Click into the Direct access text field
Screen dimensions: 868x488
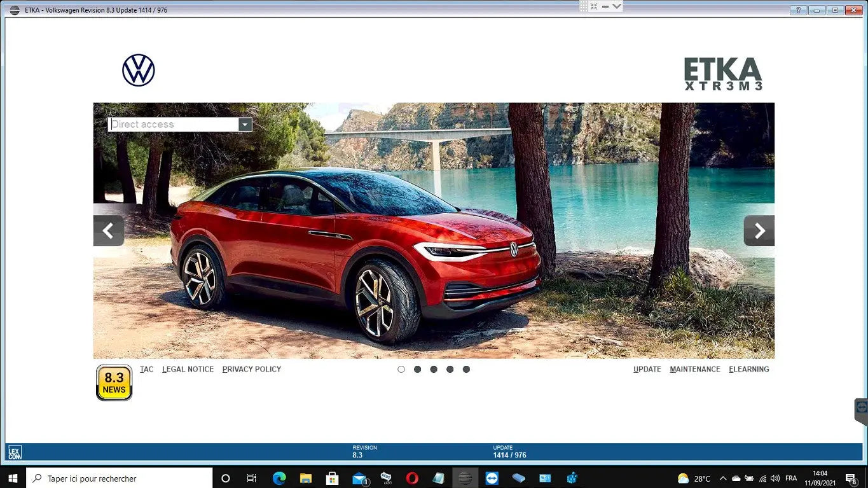click(173, 125)
